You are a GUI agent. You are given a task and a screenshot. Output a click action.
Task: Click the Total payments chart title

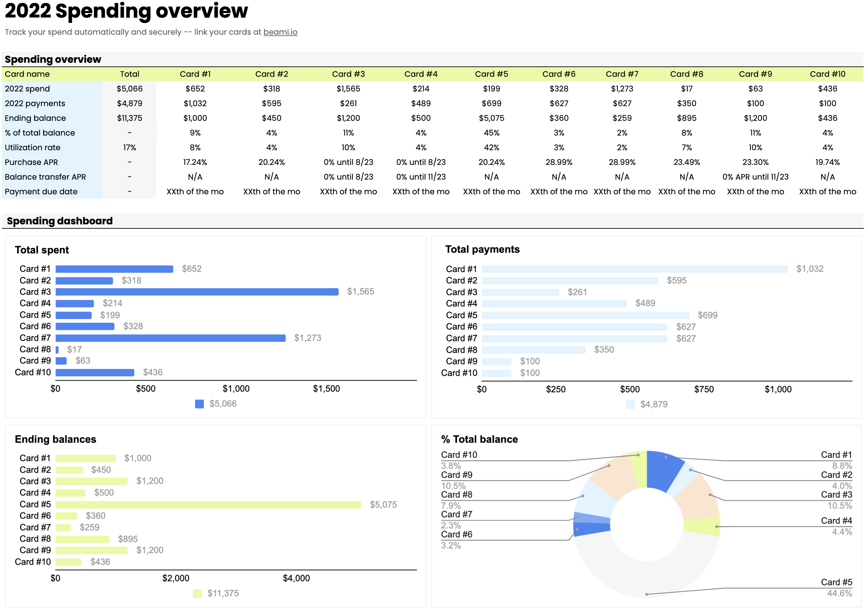coord(482,249)
